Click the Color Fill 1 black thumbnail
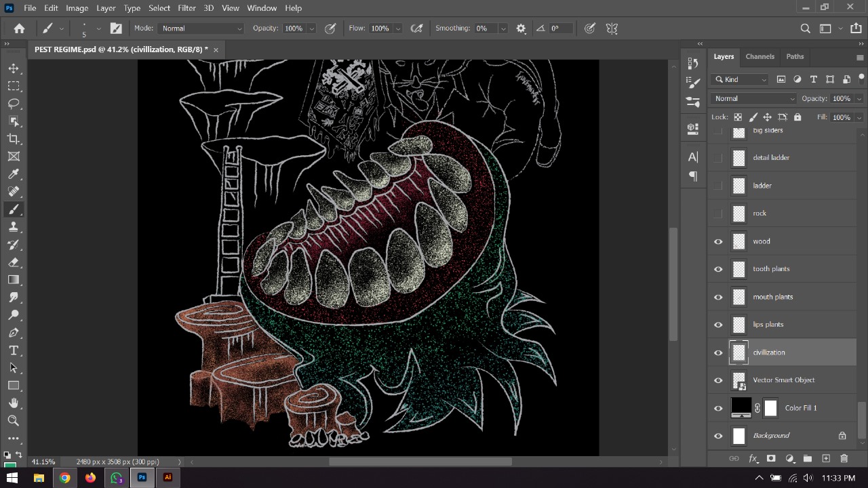The width and height of the screenshot is (868, 488). click(741, 407)
